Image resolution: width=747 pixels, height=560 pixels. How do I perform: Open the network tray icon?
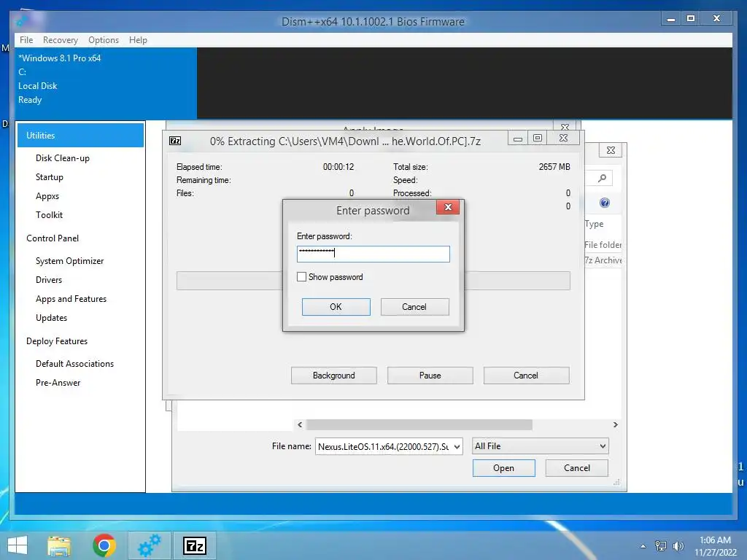click(x=661, y=546)
